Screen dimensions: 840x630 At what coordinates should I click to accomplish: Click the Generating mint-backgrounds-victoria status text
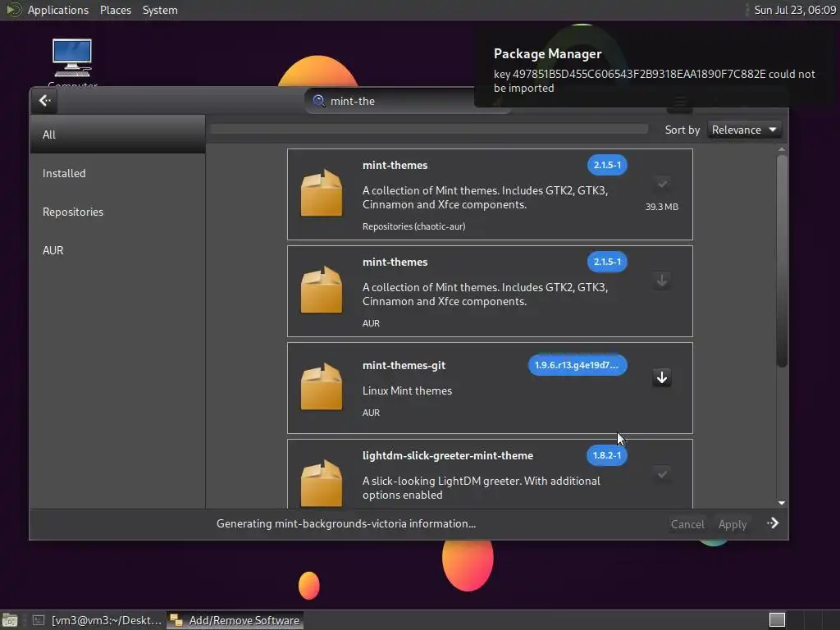click(346, 523)
